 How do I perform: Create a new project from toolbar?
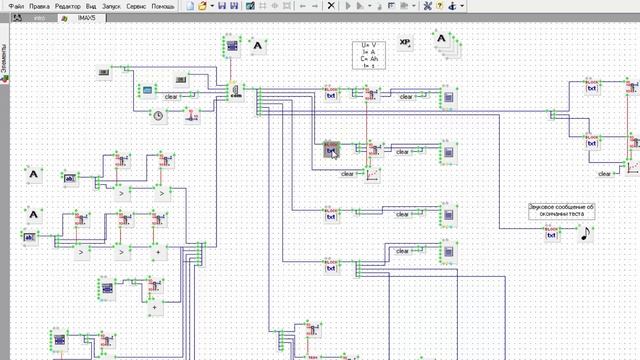coord(190,6)
